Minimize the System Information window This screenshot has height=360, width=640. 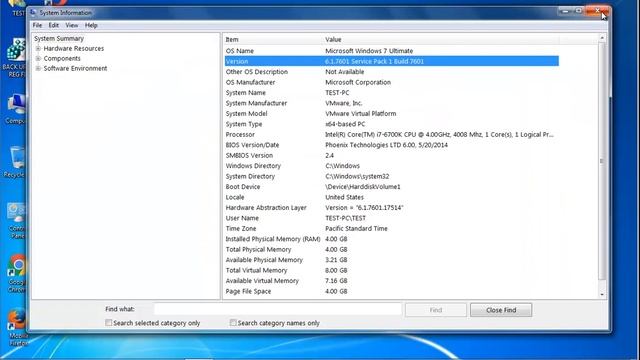click(565, 11)
